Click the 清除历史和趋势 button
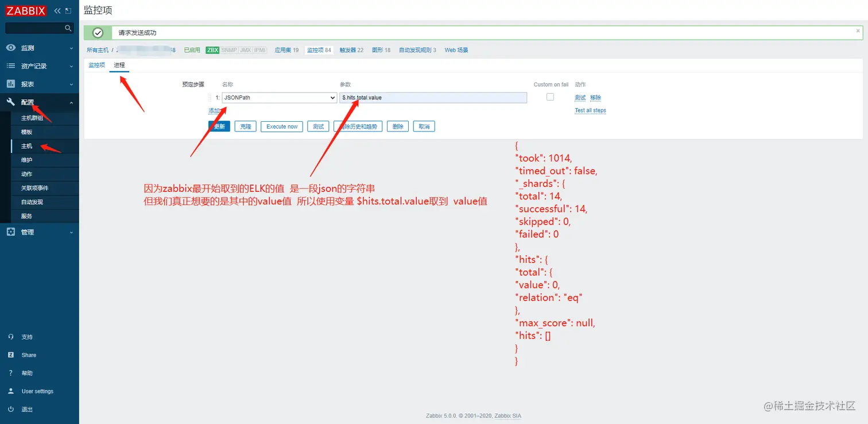The width and height of the screenshot is (868, 424). [x=358, y=126]
